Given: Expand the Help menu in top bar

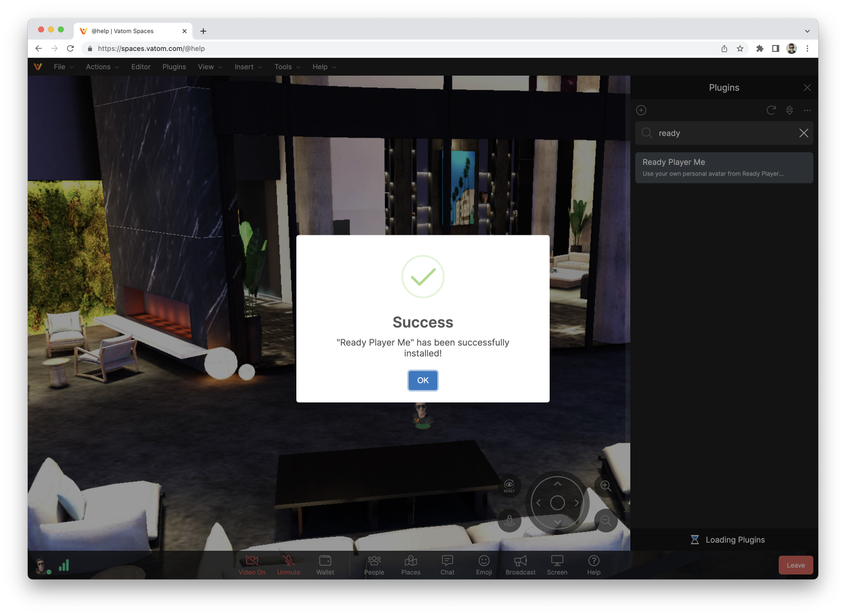Looking at the screenshot, I should (x=325, y=67).
